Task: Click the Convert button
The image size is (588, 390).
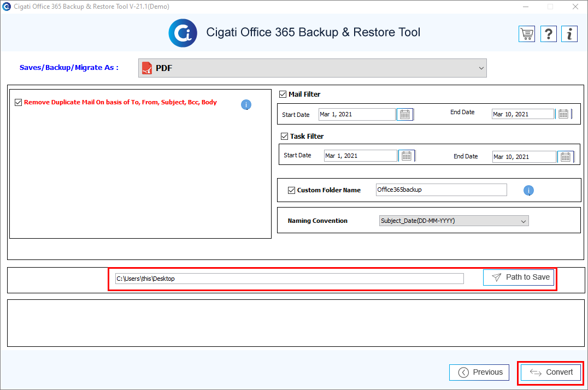Action: tap(551, 373)
